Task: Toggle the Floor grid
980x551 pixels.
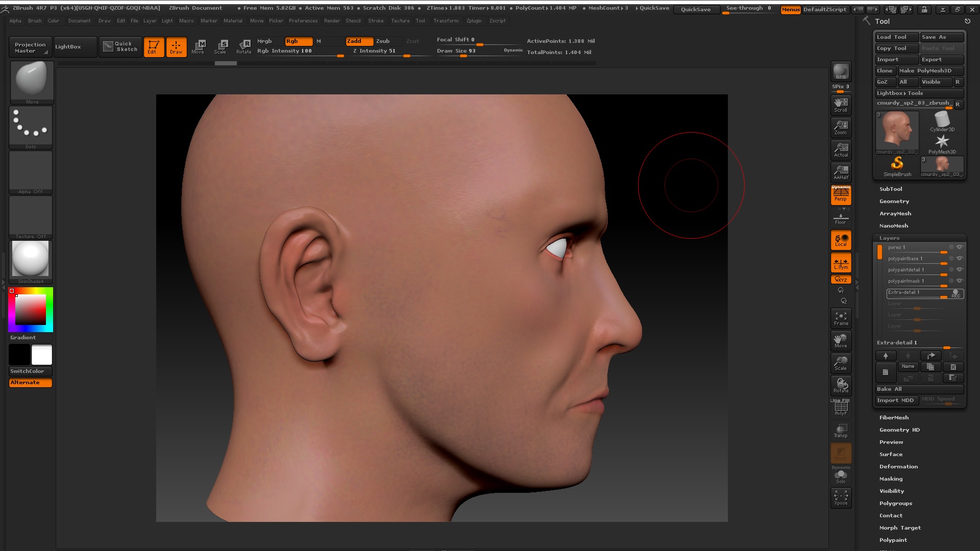Action: pyautogui.click(x=841, y=217)
